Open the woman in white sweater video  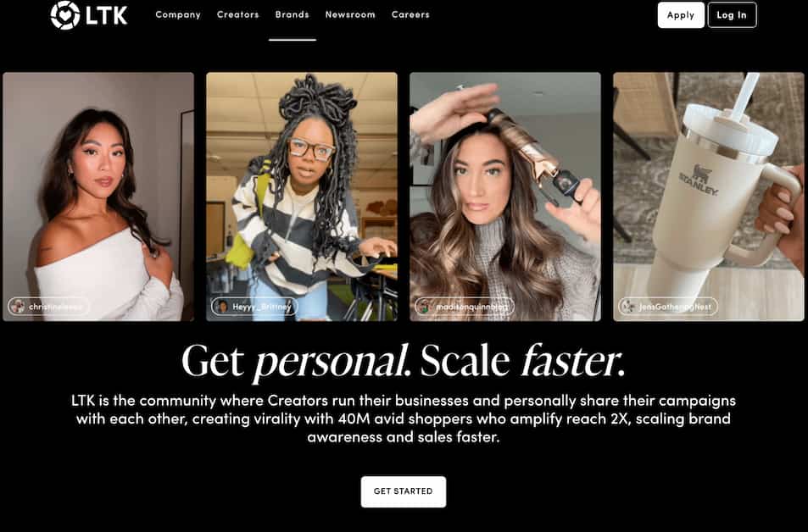click(98, 197)
